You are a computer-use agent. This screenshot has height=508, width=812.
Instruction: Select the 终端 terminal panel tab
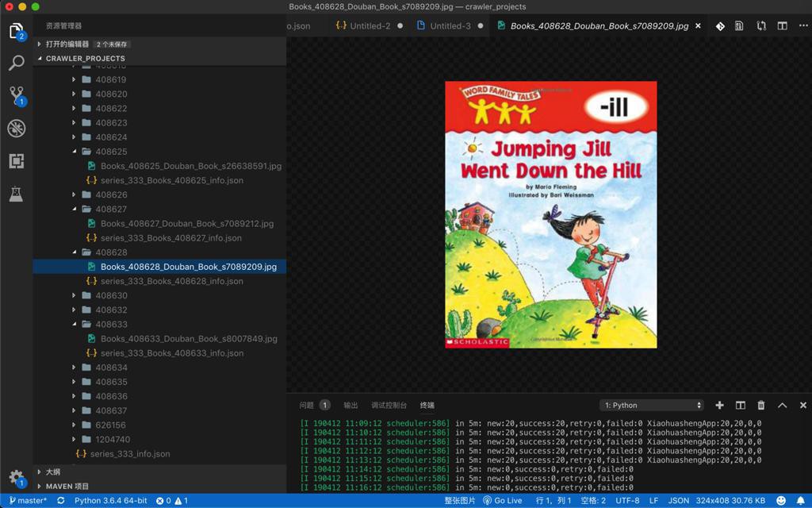click(427, 406)
